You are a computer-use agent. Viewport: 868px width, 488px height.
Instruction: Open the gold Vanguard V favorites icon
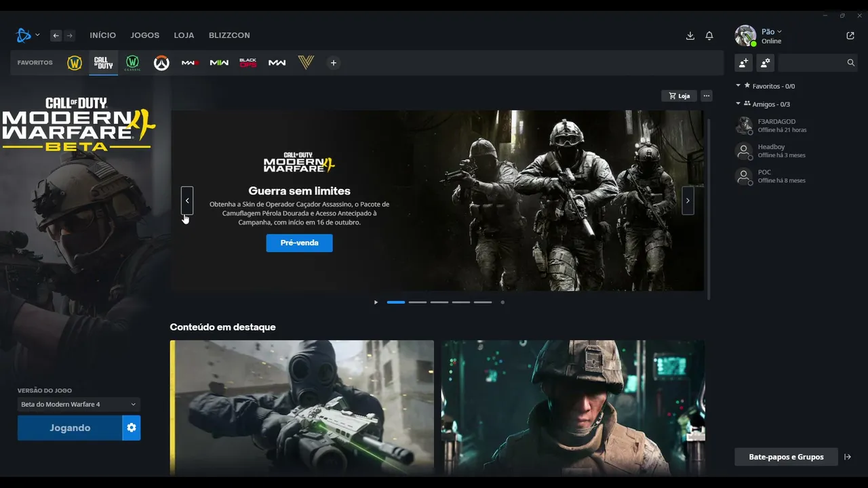(306, 63)
